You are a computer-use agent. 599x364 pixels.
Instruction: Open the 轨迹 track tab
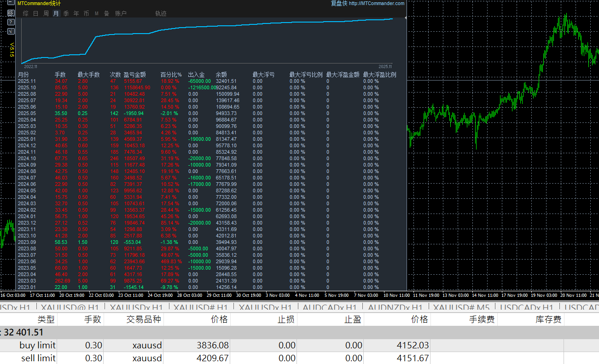tap(161, 14)
